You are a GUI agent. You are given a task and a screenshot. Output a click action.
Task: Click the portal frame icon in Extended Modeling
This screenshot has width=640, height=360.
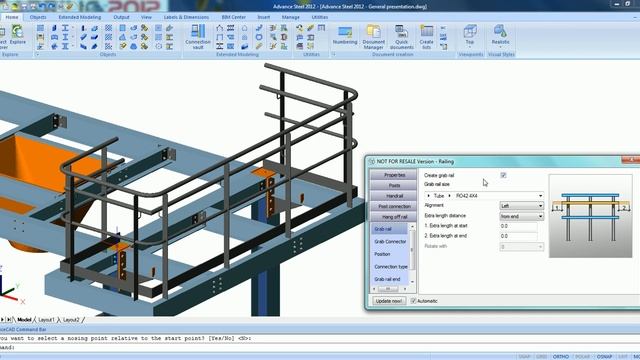[x=220, y=37]
